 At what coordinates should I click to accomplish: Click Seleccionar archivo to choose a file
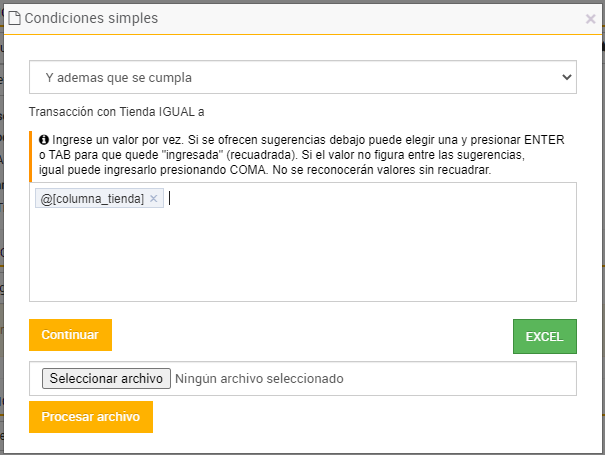coord(105,379)
